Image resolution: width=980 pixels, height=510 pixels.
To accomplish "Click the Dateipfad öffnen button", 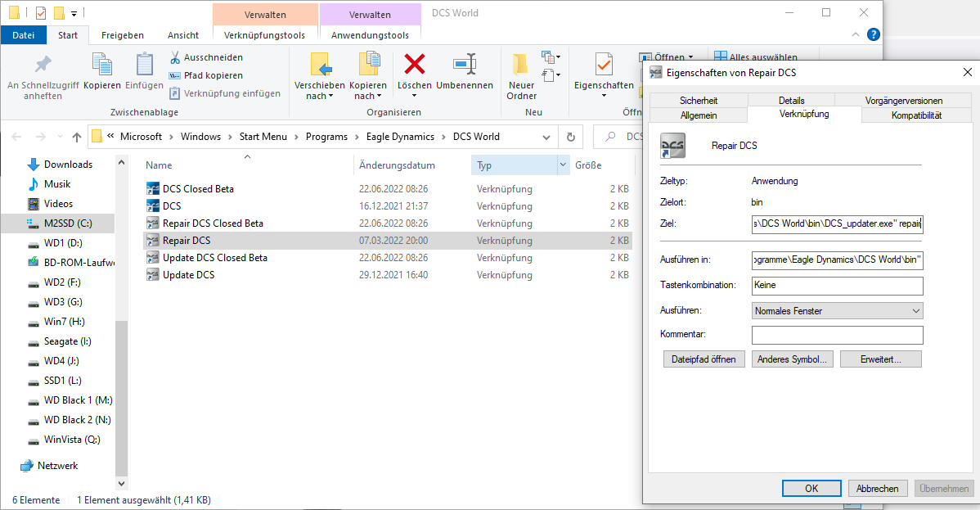I will (x=704, y=359).
